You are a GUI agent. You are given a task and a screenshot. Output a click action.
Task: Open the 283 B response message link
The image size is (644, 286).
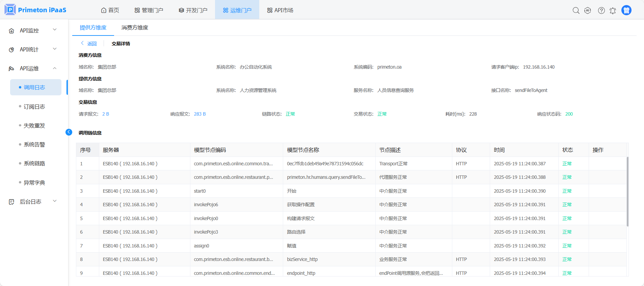(200, 114)
